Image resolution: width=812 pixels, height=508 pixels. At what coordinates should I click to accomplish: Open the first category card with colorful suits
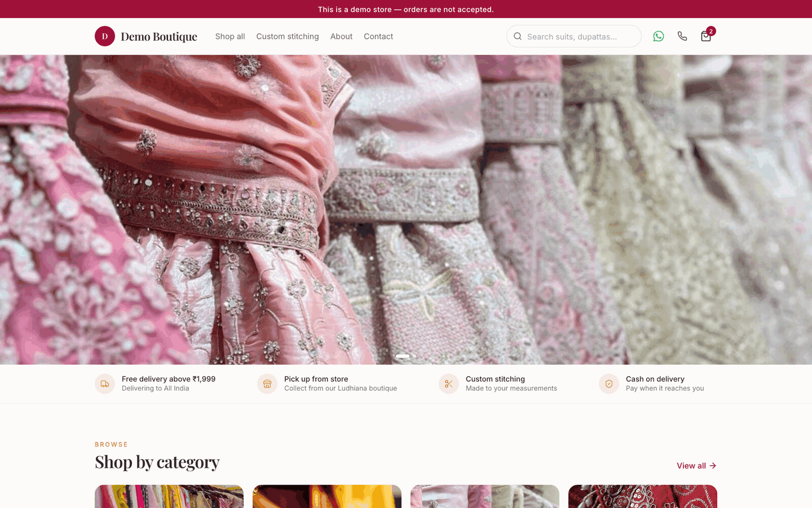(x=169, y=496)
